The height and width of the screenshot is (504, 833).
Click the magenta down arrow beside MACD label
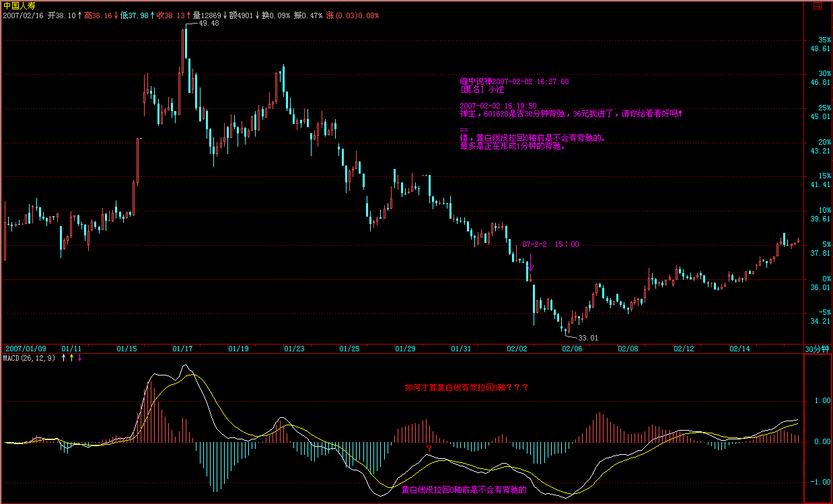tap(80, 358)
